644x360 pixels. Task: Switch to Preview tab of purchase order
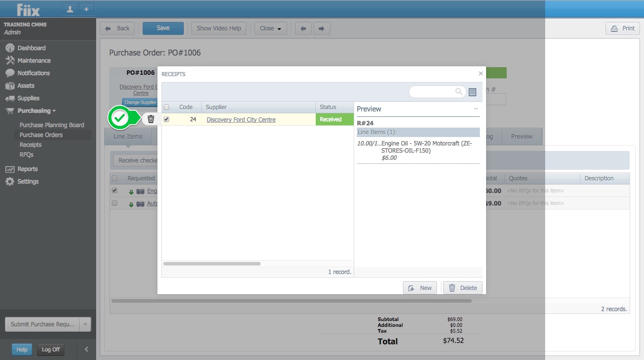[x=522, y=137]
